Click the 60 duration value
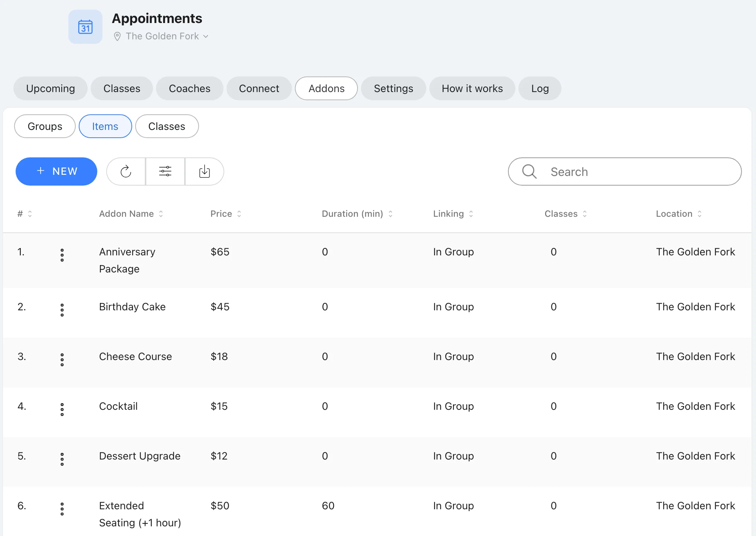Viewport: 756px width, 536px height. pos(328,506)
